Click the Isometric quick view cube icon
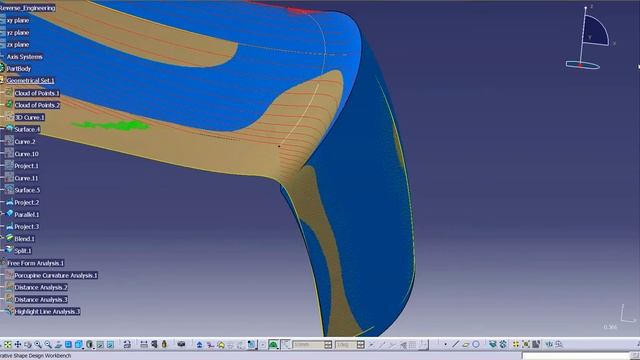Image resolution: width=640 pixels, height=360 pixels. [78, 344]
